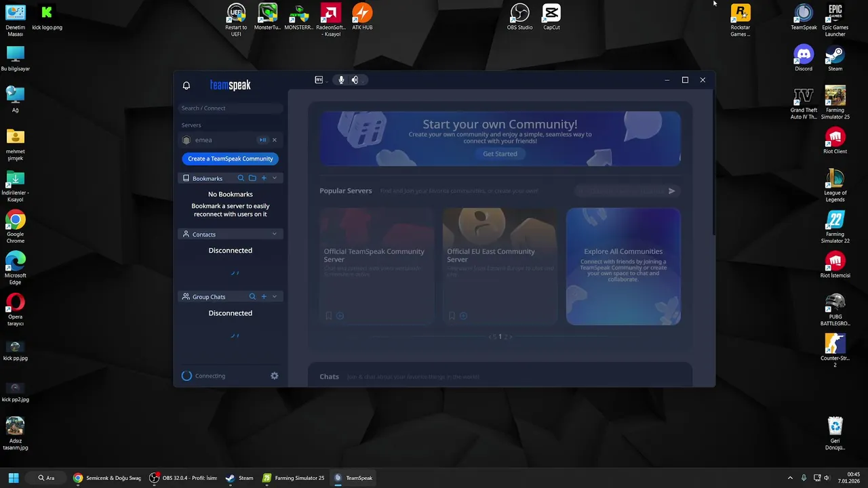The width and height of the screenshot is (868, 488).
Task: Add a bookmark folder with the folder icon
Action: (252, 178)
